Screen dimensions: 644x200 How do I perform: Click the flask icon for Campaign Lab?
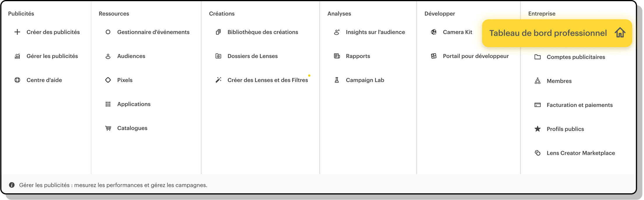(337, 80)
